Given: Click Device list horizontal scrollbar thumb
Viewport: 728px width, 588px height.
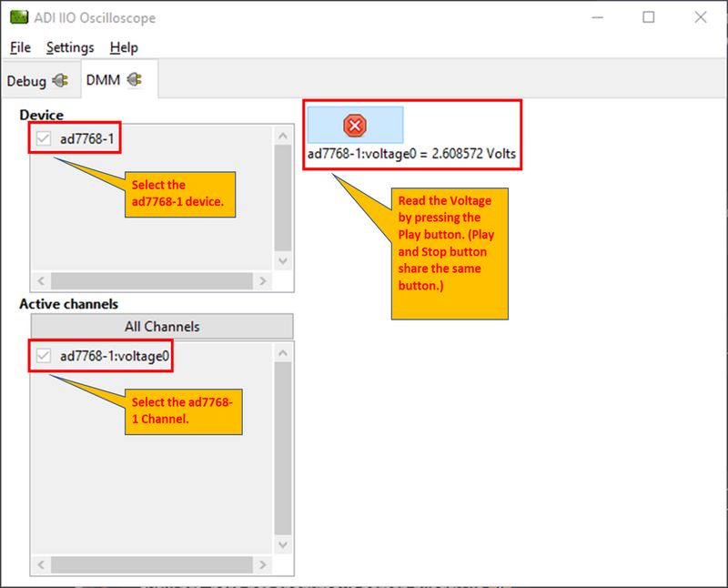Looking at the screenshot, I should pos(152,280).
